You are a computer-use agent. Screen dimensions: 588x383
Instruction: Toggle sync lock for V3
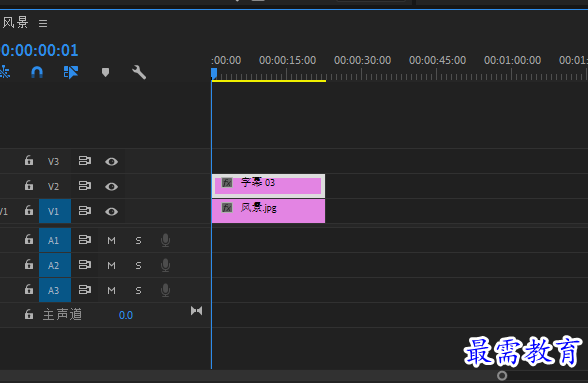pos(85,161)
